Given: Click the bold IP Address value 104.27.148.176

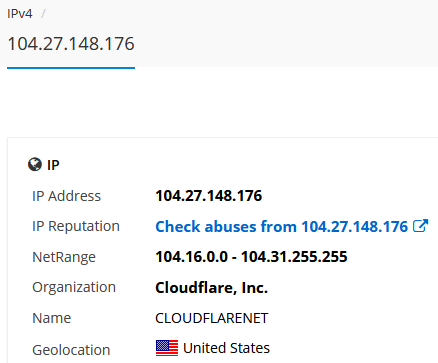Looking at the screenshot, I should click(209, 196).
